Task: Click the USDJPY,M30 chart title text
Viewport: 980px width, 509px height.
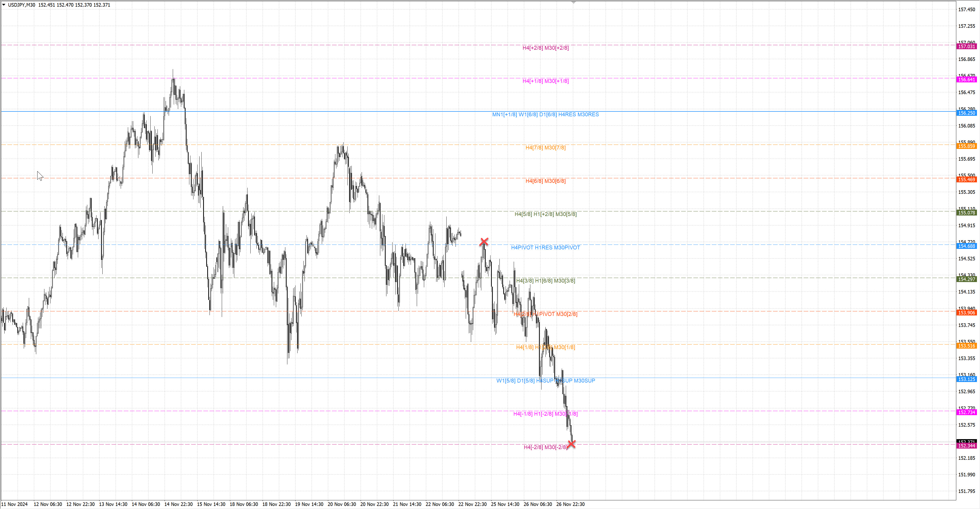Action: [21, 5]
